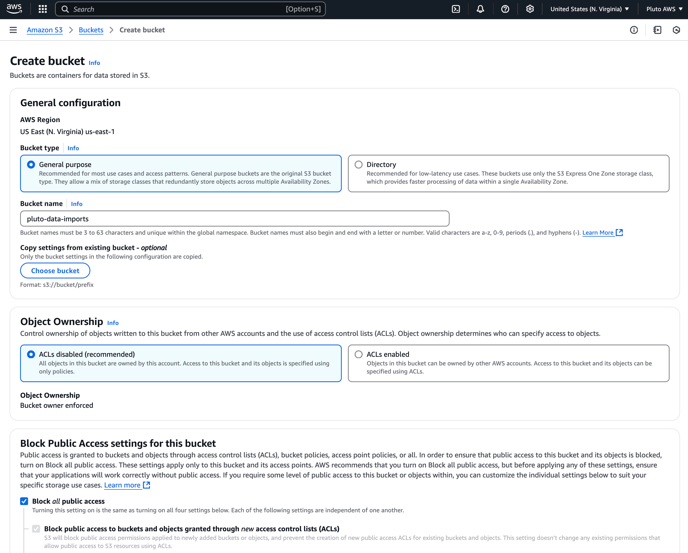Open the services grid menu icon
This screenshot has width=688, height=553.
click(43, 9)
